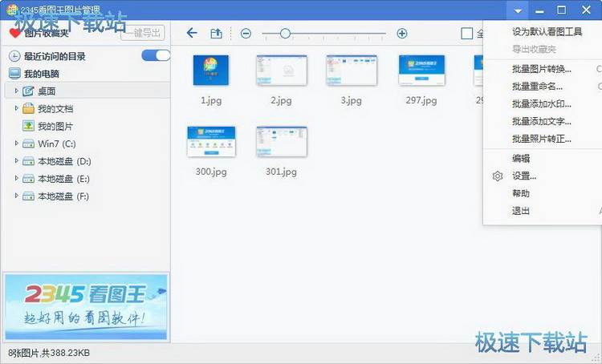Expand the 本地磁盘 (E:) node
The width and height of the screenshot is (602, 364).
coord(16,178)
